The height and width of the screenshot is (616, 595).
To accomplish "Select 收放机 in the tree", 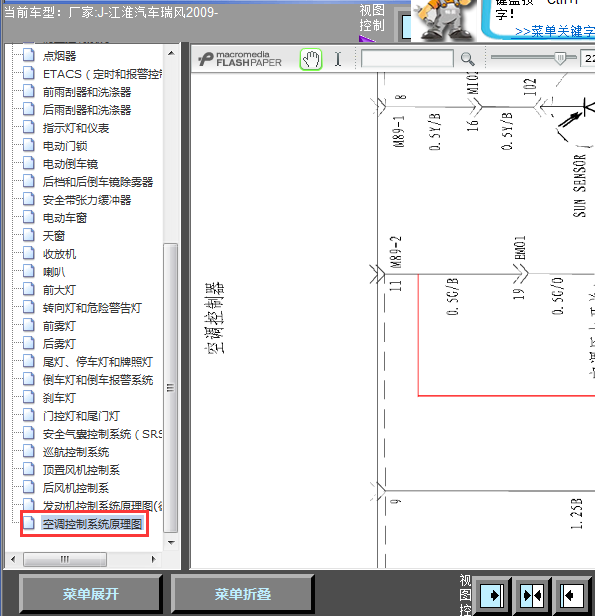I will pos(59,254).
